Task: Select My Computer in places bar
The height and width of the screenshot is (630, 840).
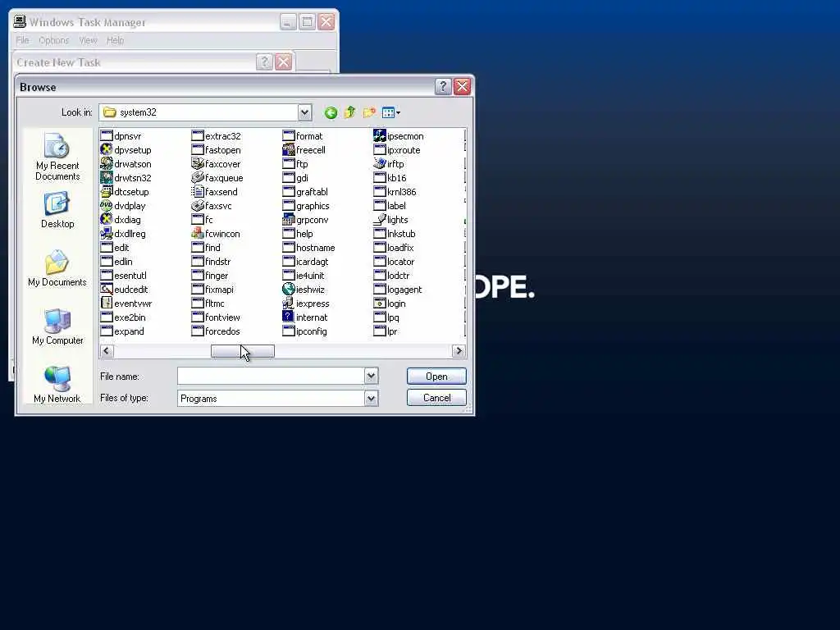Action: (x=57, y=326)
